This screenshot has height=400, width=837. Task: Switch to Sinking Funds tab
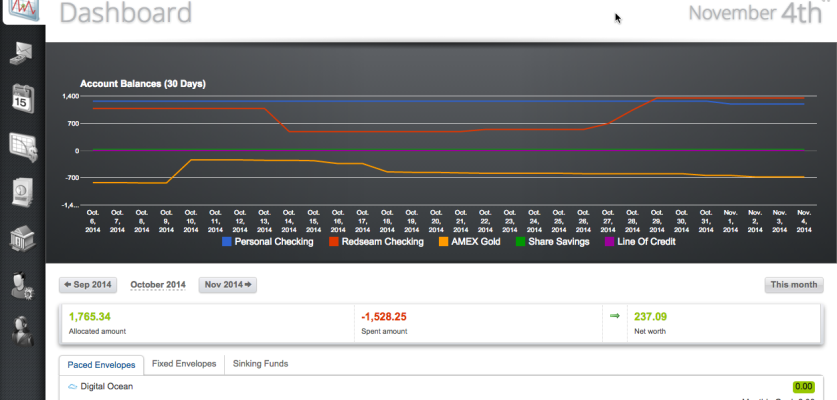coord(260,364)
